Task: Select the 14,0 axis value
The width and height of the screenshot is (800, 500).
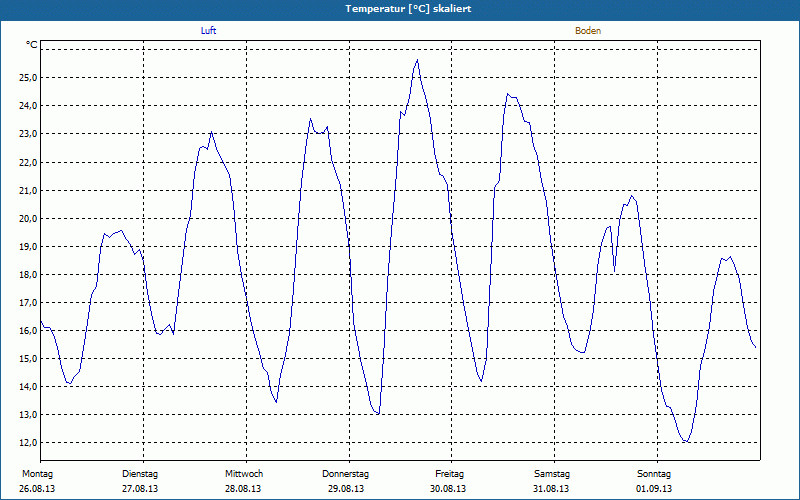Action: [28, 387]
